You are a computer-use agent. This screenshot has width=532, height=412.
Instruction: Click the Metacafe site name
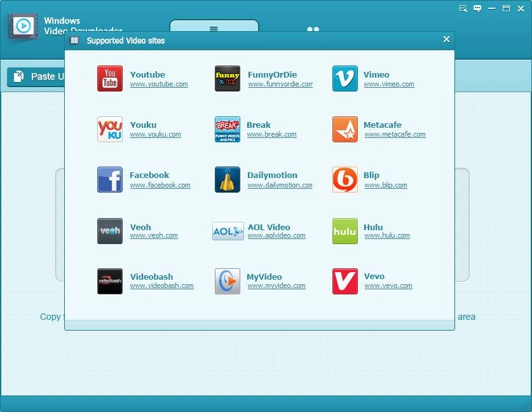tap(383, 125)
